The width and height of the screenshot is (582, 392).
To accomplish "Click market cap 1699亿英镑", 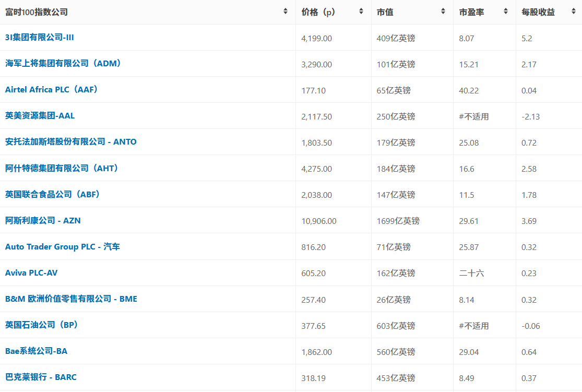I will 398,221.
